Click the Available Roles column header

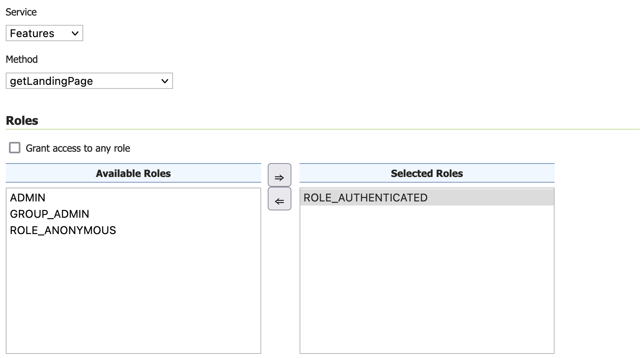tap(133, 173)
